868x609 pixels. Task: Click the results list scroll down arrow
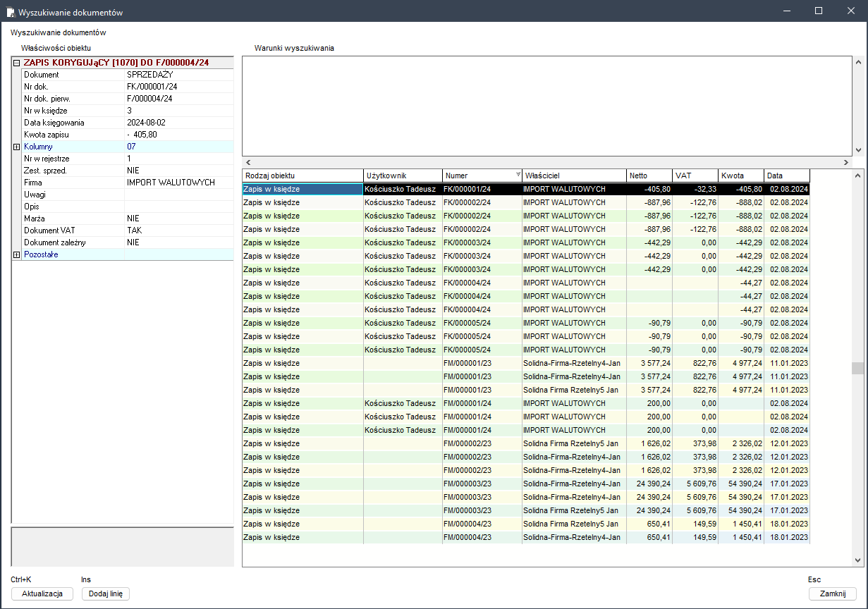pyautogui.click(x=857, y=560)
